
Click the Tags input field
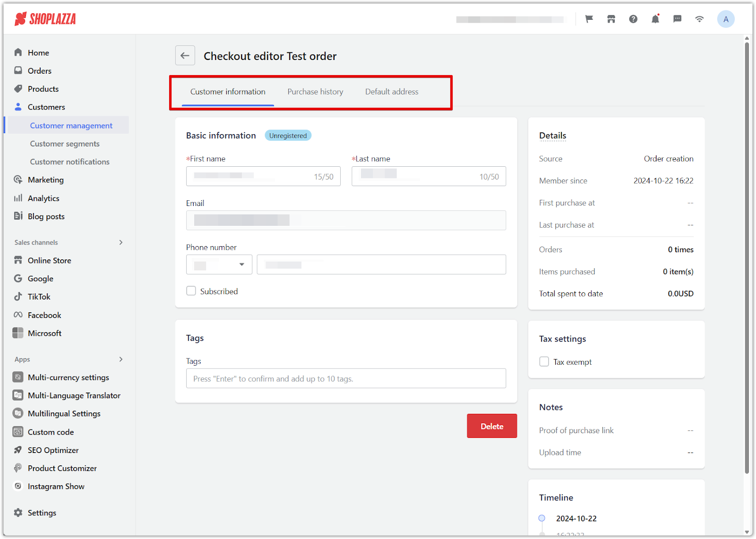tap(346, 378)
